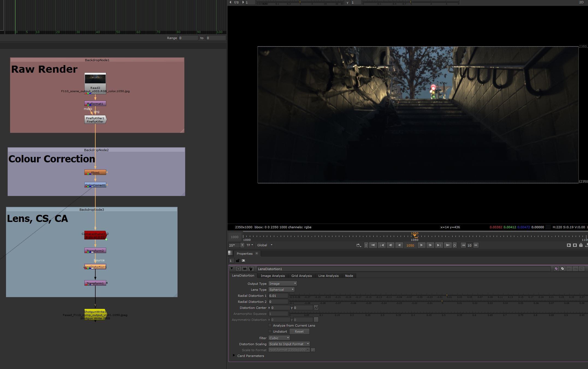Select the ColorCorrect1 node
The image size is (588, 369).
click(95, 185)
